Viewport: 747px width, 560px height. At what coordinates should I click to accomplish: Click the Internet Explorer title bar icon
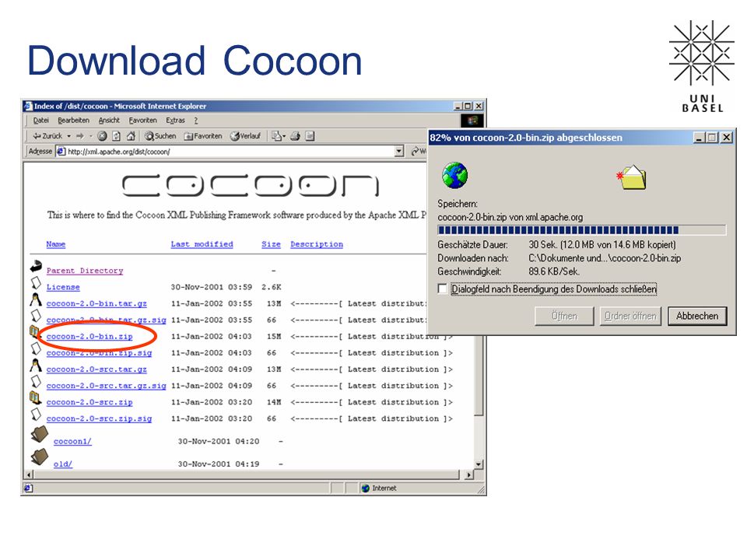tap(28, 107)
